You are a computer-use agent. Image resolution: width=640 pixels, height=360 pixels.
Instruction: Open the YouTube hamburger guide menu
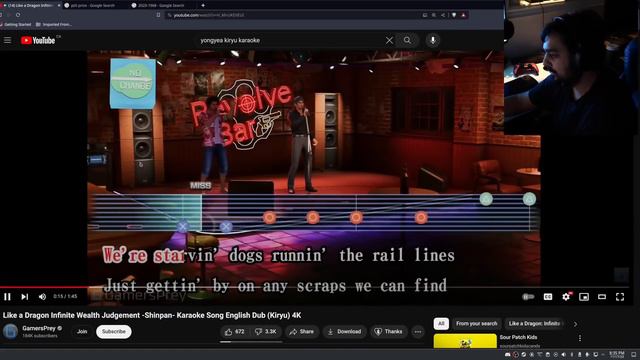point(7,40)
